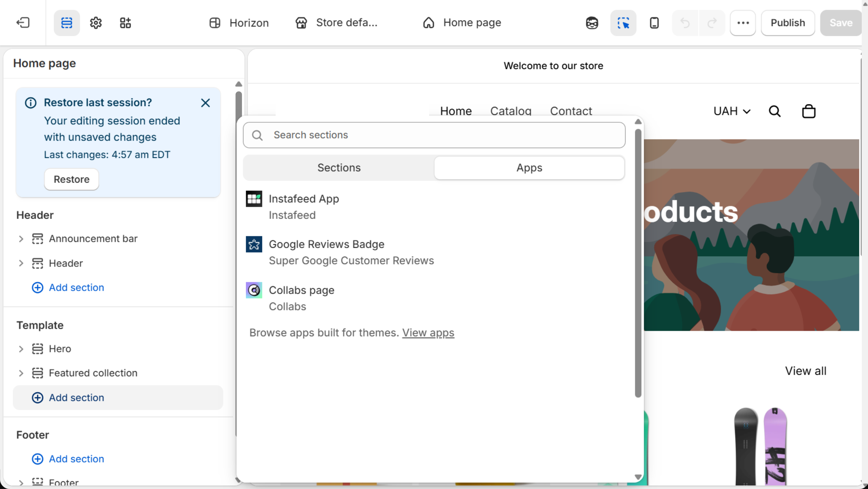Screen dimensions: 868x489
Task: Click the Save button
Action: point(841,23)
